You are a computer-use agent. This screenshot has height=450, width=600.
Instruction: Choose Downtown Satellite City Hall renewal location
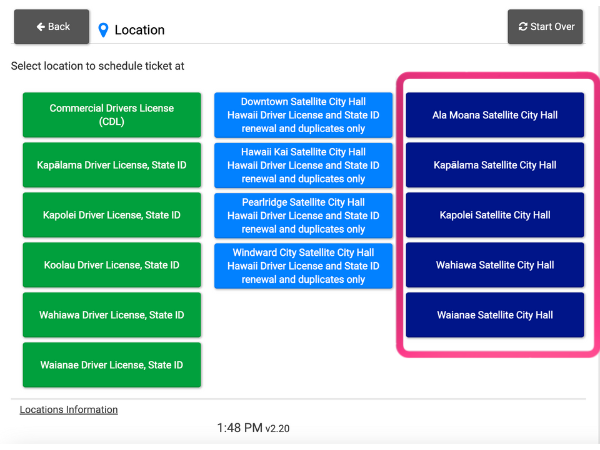303,115
